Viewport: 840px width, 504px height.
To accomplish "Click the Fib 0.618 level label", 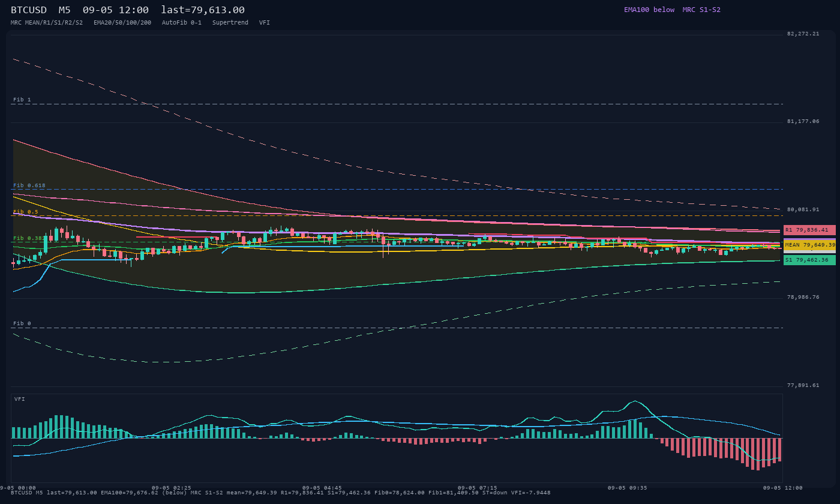I will click(29, 185).
